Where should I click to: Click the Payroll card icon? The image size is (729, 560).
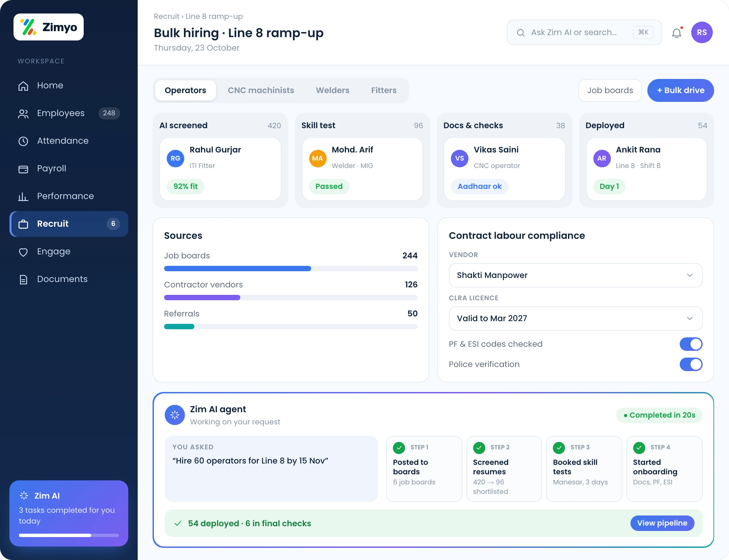click(x=23, y=169)
